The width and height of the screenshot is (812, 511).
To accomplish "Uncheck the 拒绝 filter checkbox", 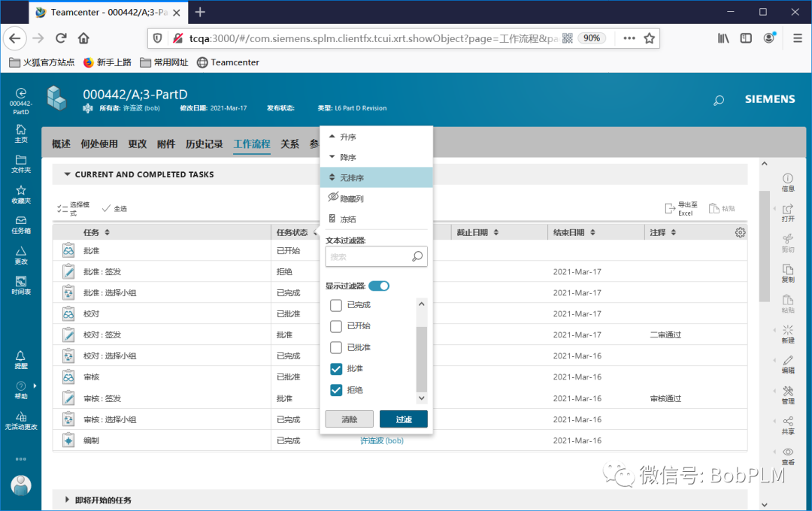I will coord(336,390).
